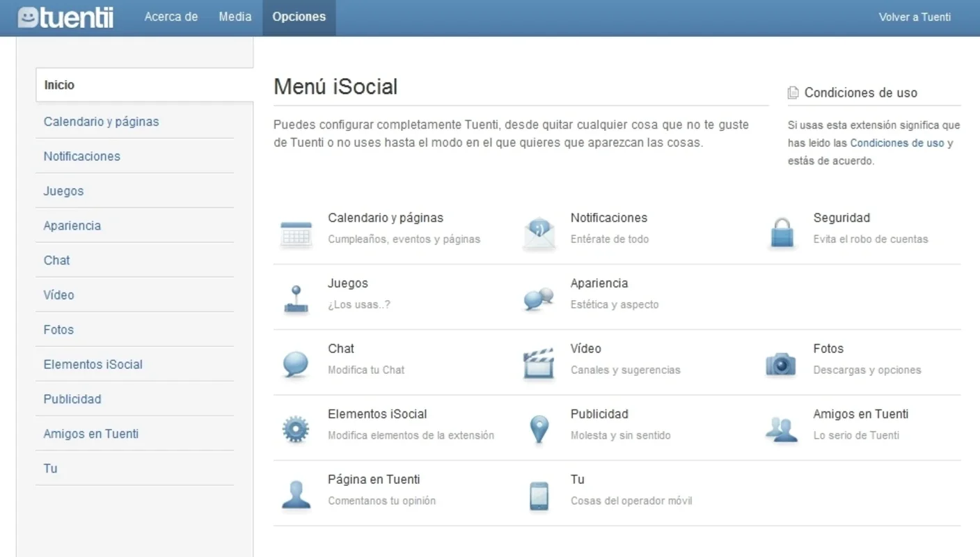Click the clapperboard icon for Vídeo
980x557 pixels.
(x=538, y=363)
